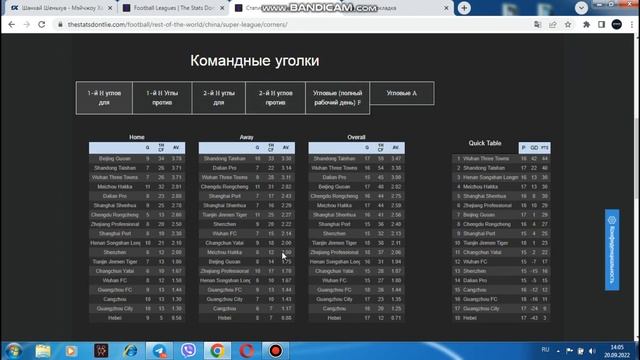This screenshot has height=360, width=640.
Task: Select the 'Угловые (полный рабочий день) F' tab
Action: (x=338, y=98)
